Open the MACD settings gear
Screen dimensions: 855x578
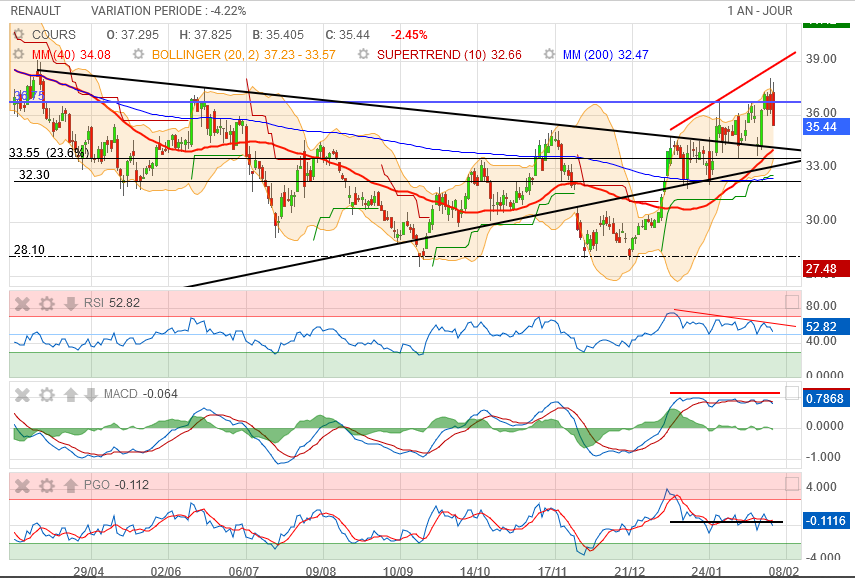click(x=47, y=394)
